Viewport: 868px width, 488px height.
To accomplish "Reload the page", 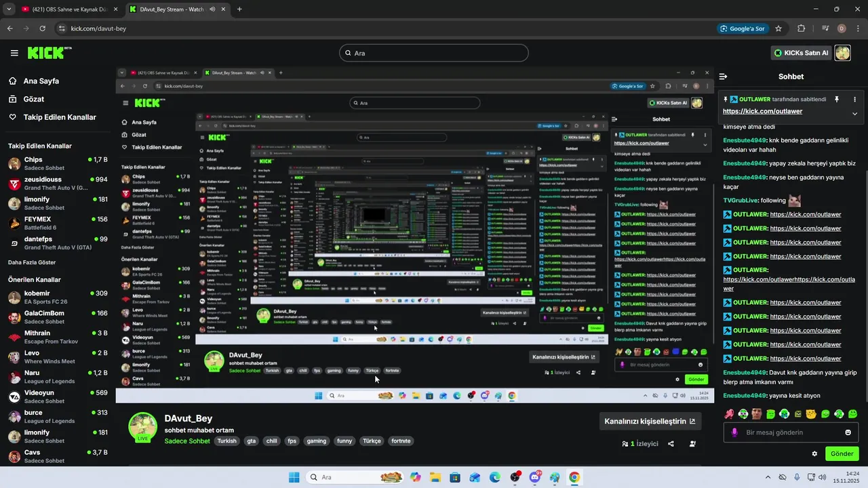I will coord(42,28).
